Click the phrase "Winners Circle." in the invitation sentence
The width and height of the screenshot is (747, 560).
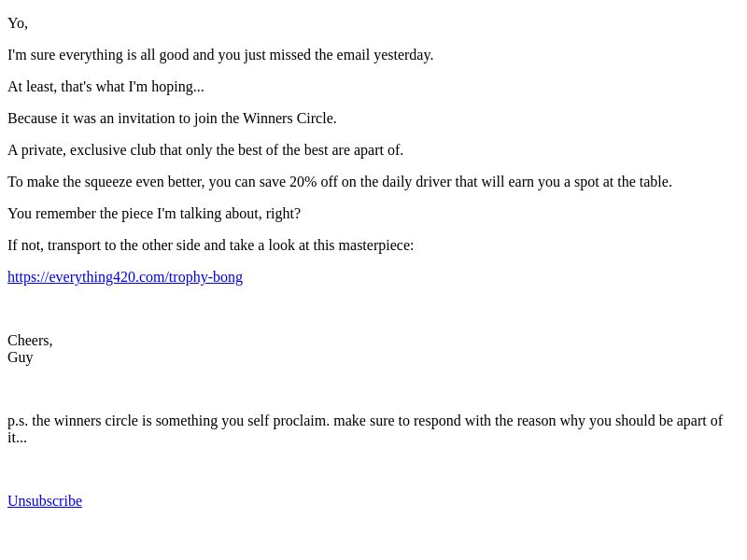click(x=289, y=119)
